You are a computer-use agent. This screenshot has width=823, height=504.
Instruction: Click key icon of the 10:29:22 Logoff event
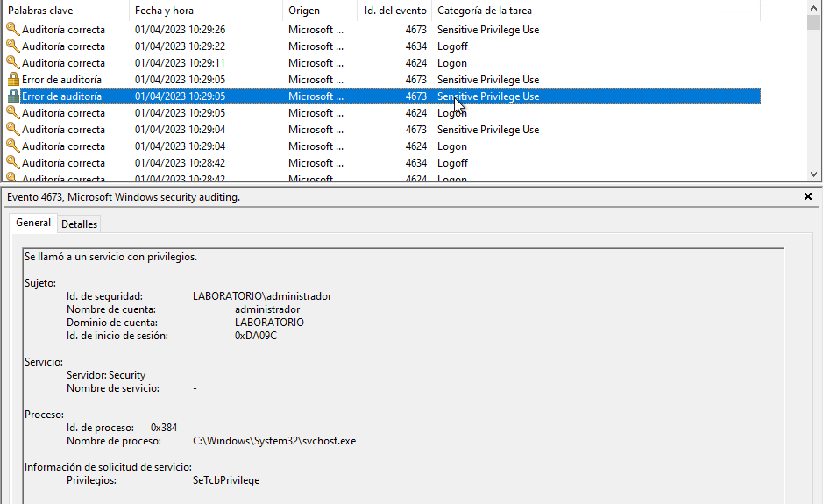(x=13, y=46)
